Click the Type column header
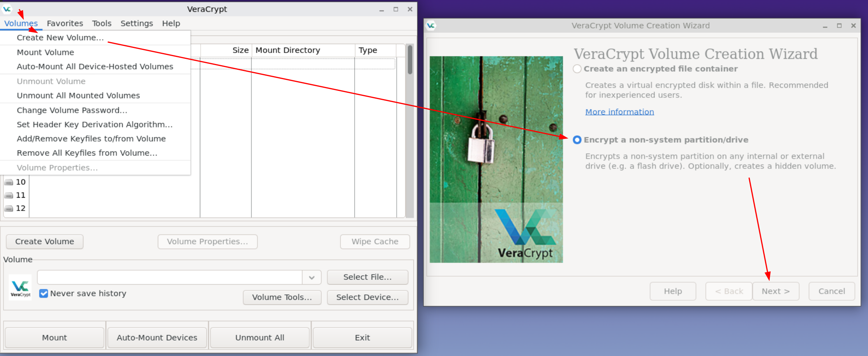Image resolution: width=868 pixels, height=356 pixels. click(376, 50)
